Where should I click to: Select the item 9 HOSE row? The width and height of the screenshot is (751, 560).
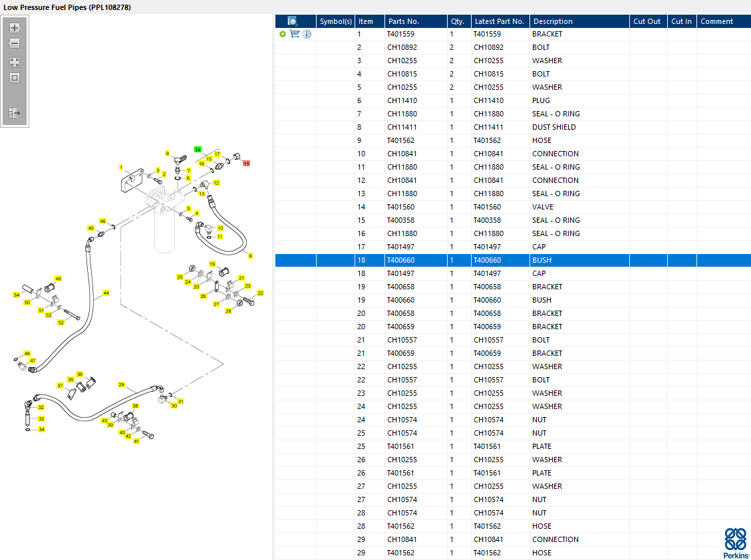click(x=513, y=140)
